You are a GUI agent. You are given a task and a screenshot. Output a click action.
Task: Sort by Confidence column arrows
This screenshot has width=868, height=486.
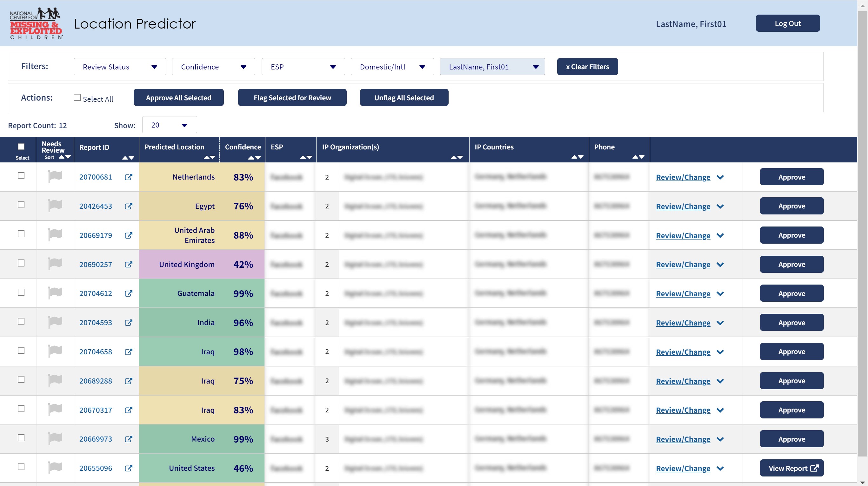(254, 157)
